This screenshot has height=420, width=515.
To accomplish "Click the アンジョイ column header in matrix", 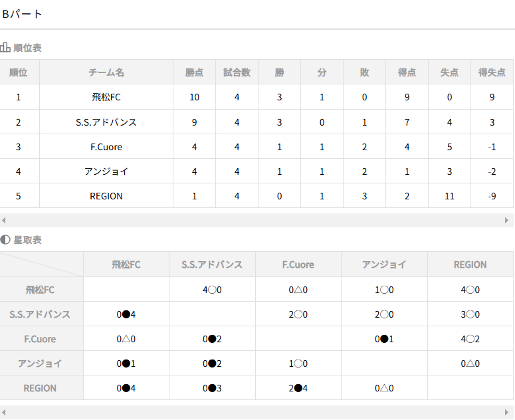I will click(384, 264).
